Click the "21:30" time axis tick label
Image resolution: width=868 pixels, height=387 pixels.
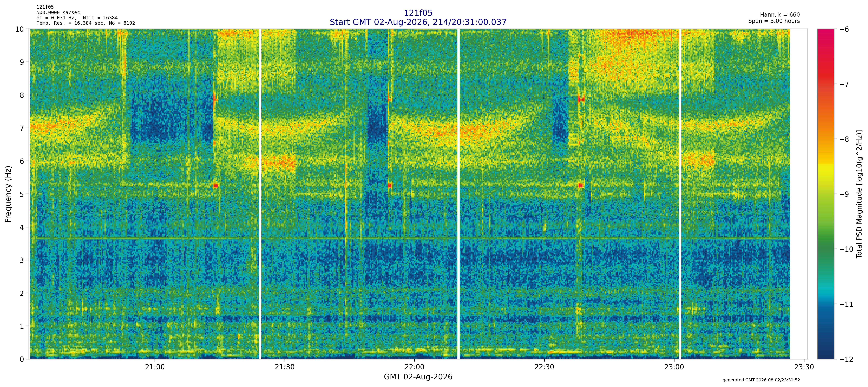click(x=285, y=367)
